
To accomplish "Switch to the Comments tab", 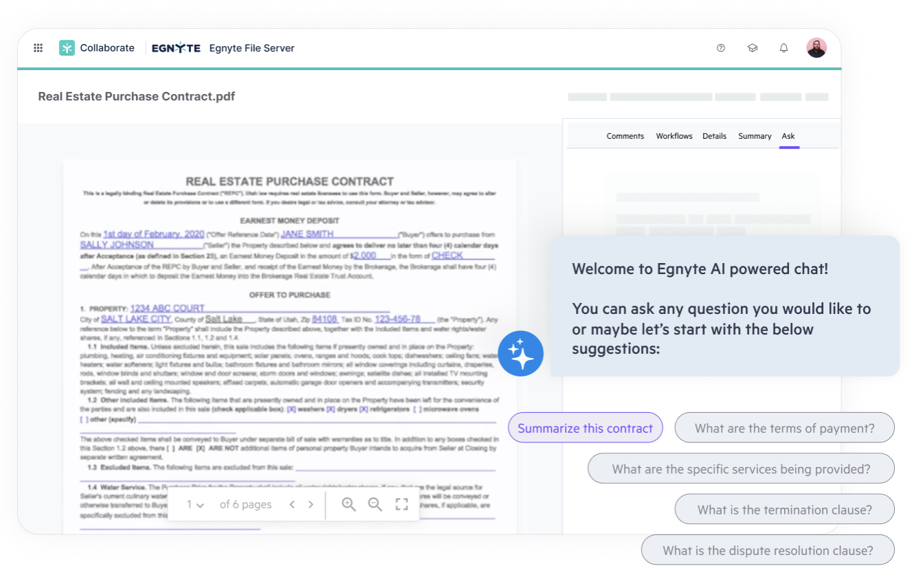I will click(x=625, y=136).
